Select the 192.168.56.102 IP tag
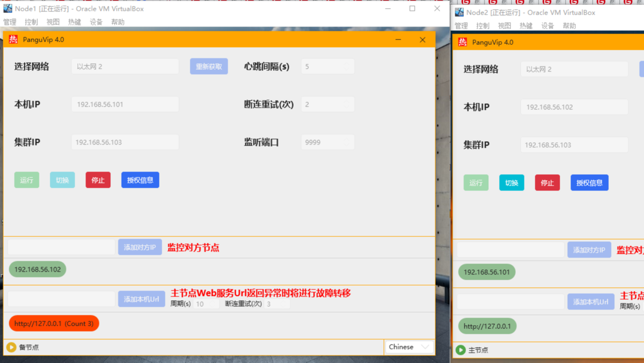Viewport: 644px width, 363px height. click(x=37, y=269)
